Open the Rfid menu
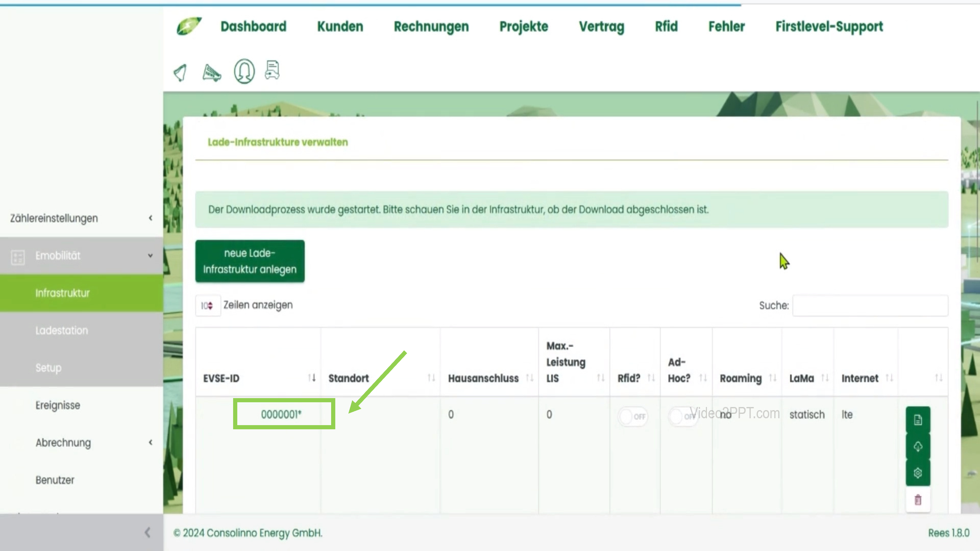This screenshot has height=551, width=980. pyautogui.click(x=666, y=27)
